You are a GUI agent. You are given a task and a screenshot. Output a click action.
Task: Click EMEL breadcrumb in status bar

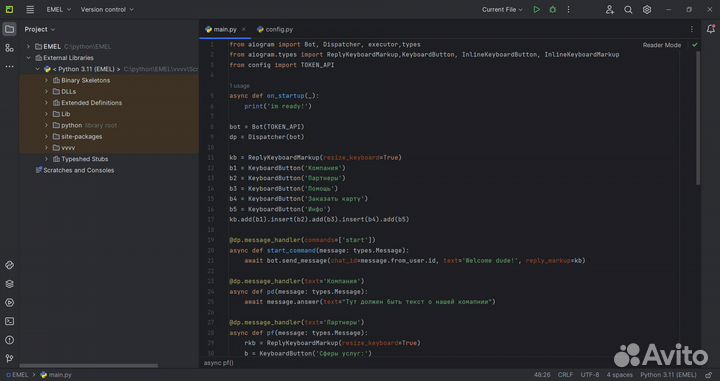click(17, 375)
